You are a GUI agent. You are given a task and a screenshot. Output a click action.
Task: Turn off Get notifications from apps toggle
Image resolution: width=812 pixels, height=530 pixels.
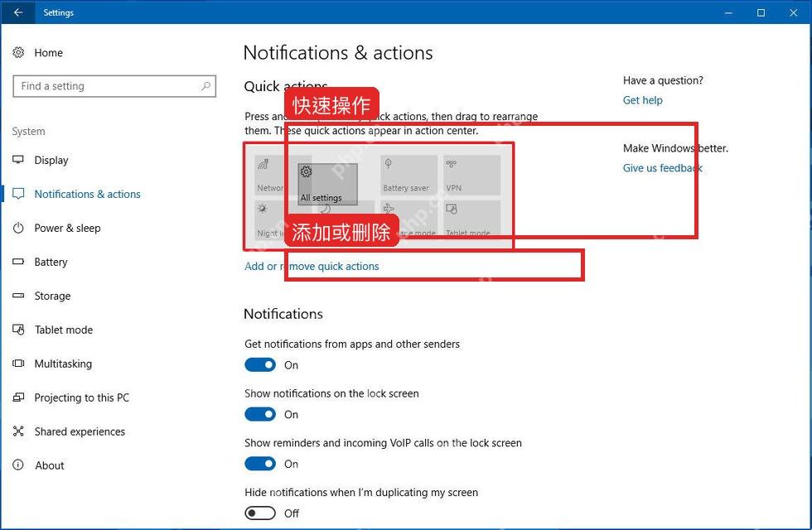pyautogui.click(x=260, y=365)
